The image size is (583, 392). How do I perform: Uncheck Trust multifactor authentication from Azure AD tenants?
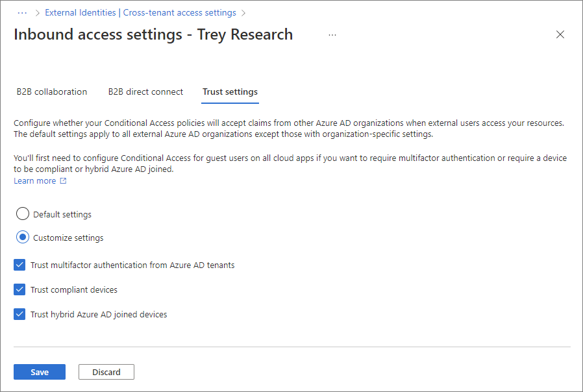[x=19, y=265]
